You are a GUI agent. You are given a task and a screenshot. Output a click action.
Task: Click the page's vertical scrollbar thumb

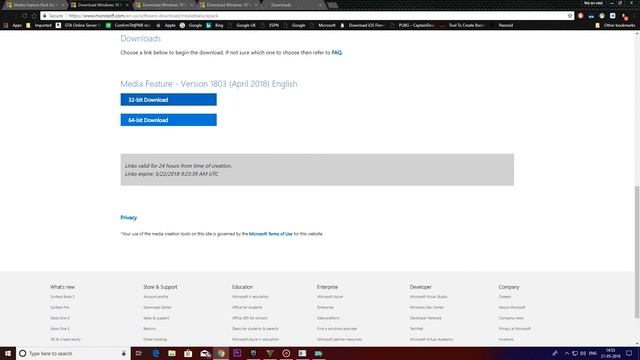point(637,252)
